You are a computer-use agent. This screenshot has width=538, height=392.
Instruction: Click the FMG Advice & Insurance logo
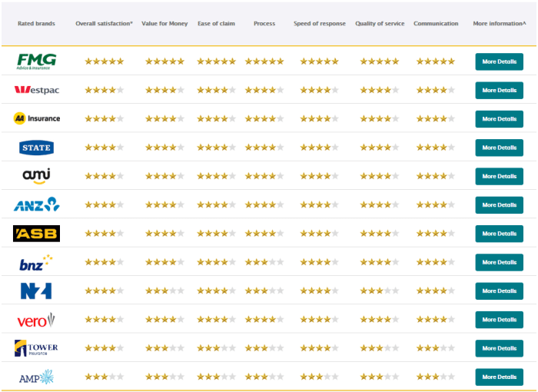36,61
